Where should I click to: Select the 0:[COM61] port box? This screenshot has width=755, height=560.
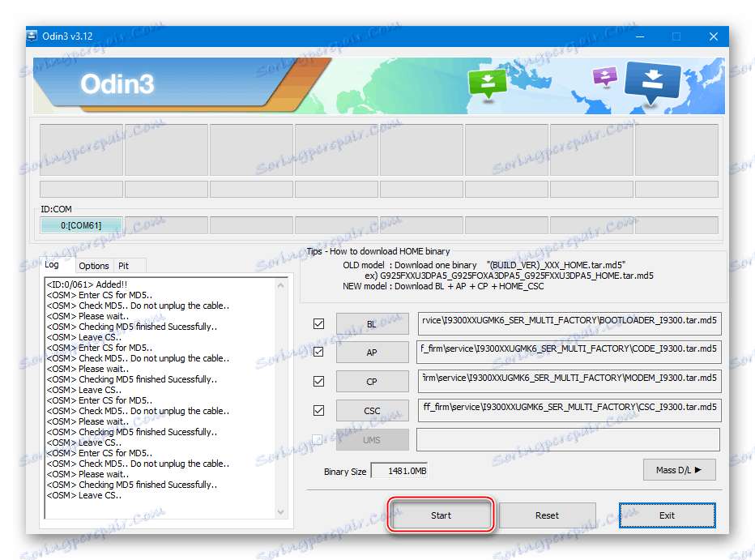point(81,225)
